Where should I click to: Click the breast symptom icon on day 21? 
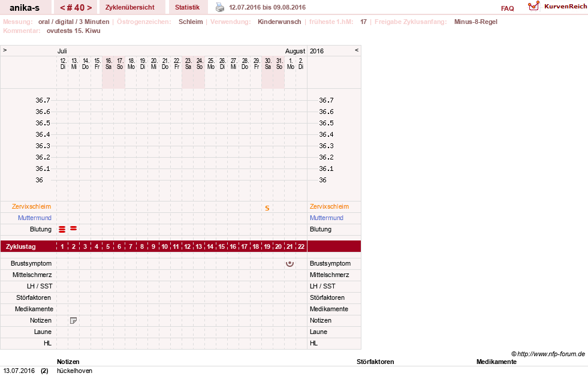point(290,264)
